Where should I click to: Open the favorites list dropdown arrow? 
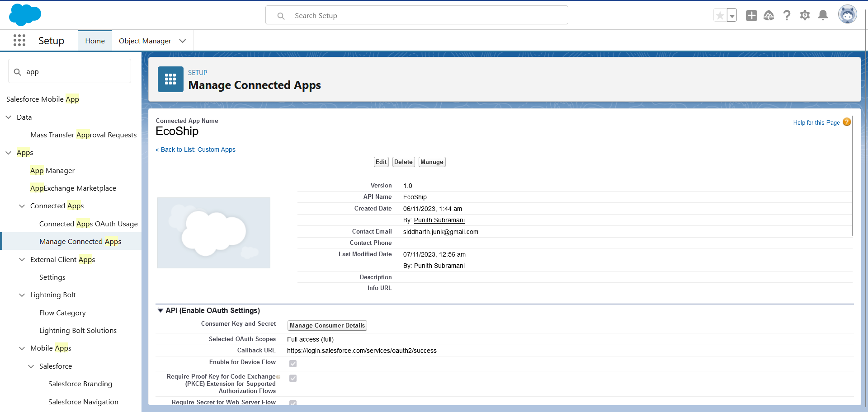click(x=732, y=16)
